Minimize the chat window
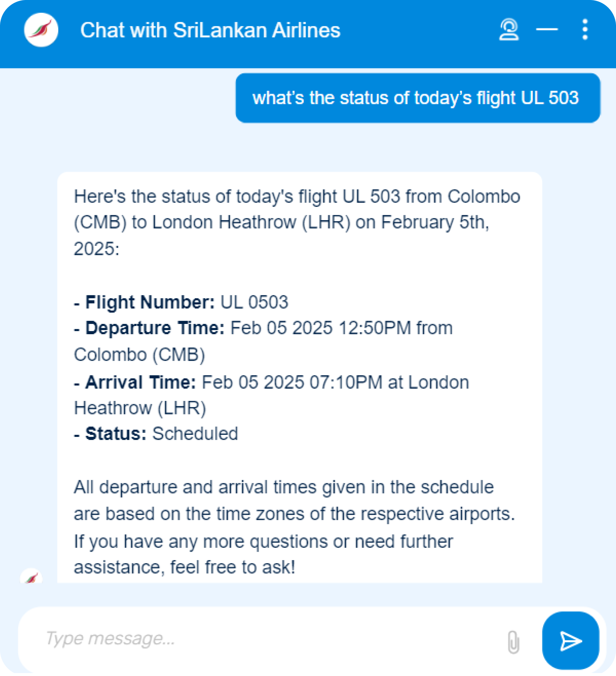616x676 pixels. (x=547, y=30)
